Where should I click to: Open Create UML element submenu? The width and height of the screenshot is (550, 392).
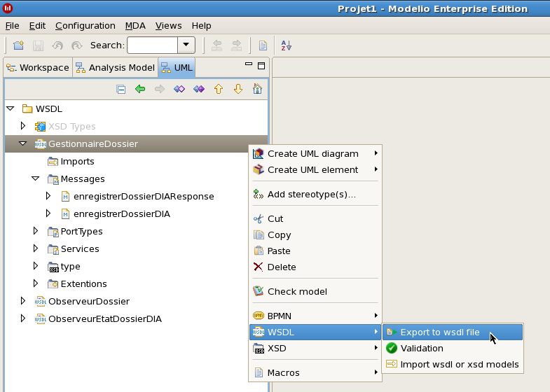[315, 169]
